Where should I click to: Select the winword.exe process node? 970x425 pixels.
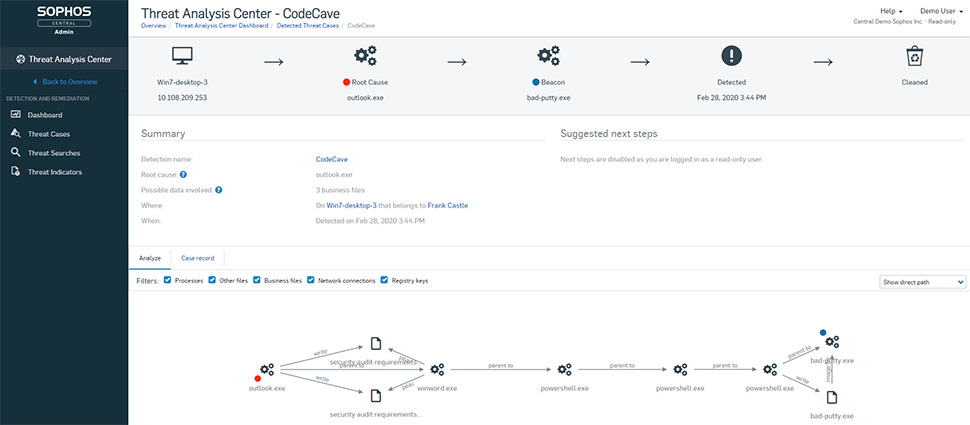pos(437,369)
